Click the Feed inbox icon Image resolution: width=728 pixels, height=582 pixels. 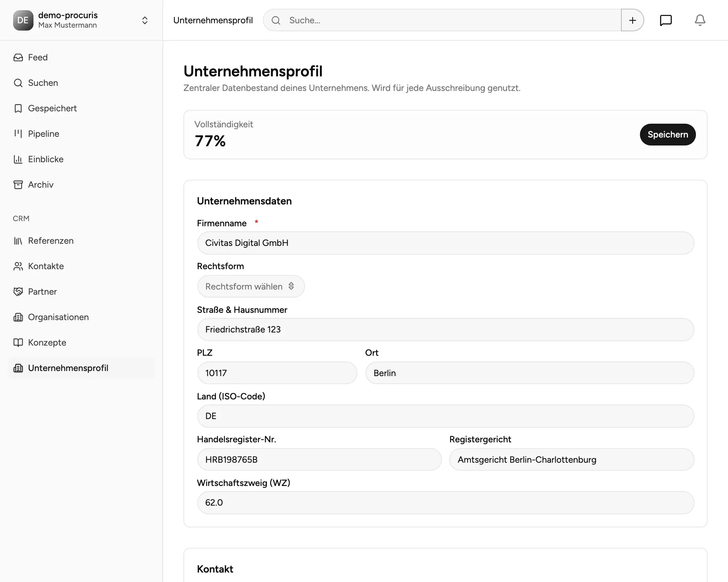[18, 57]
